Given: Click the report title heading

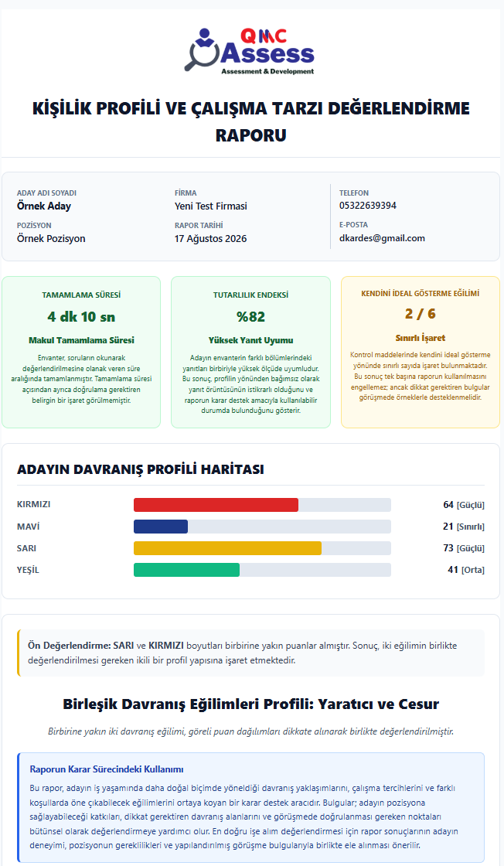Looking at the screenshot, I should (251, 121).
